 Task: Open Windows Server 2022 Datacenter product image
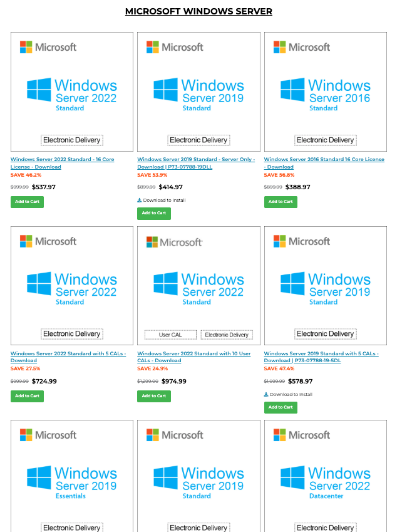pyautogui.click(x=326, y=476)
